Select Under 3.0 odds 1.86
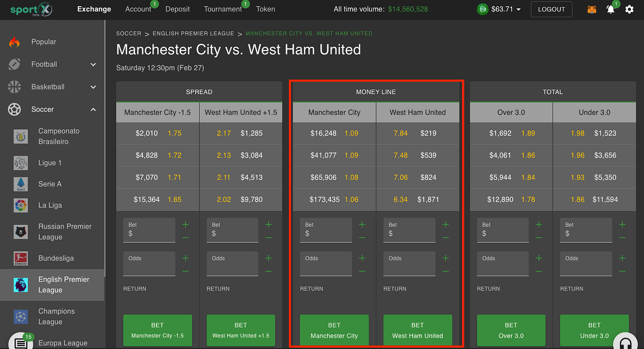 [x=577, y=199]
